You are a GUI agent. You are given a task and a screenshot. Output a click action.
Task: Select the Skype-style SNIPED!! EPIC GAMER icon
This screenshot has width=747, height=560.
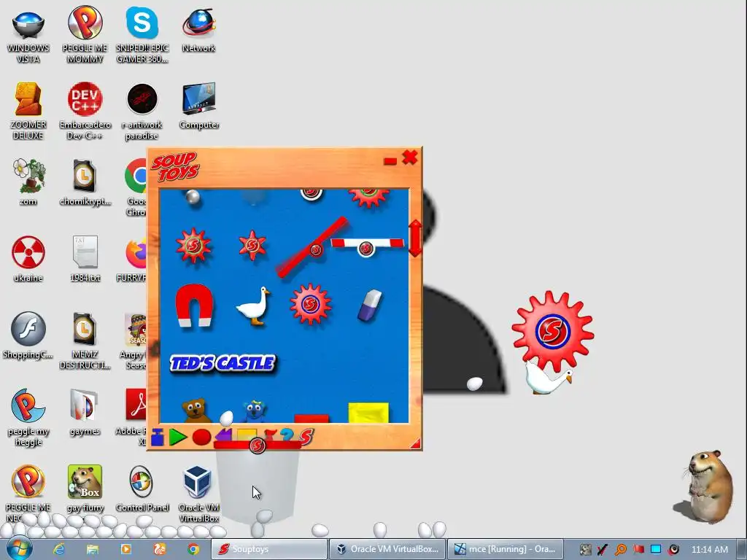(x=142, y=36)
